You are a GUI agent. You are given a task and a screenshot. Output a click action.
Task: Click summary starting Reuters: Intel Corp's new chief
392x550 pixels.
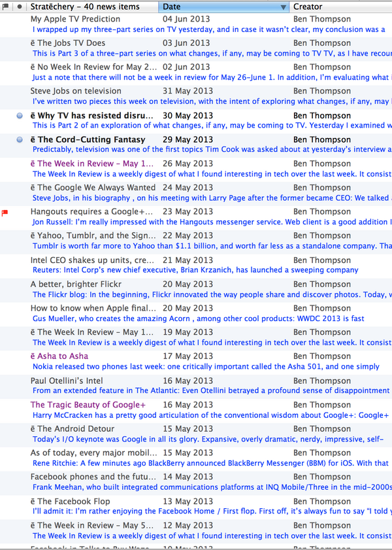tap(195, 270)
